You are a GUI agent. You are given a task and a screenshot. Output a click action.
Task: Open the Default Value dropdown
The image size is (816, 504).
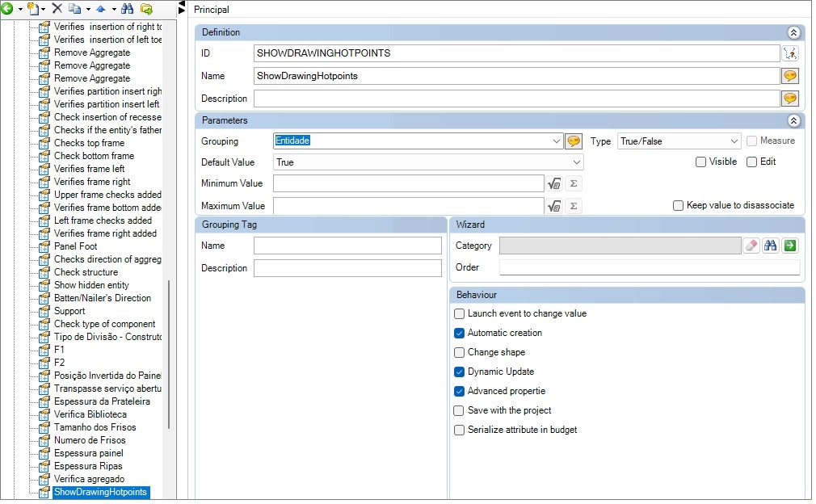point(576,162)
